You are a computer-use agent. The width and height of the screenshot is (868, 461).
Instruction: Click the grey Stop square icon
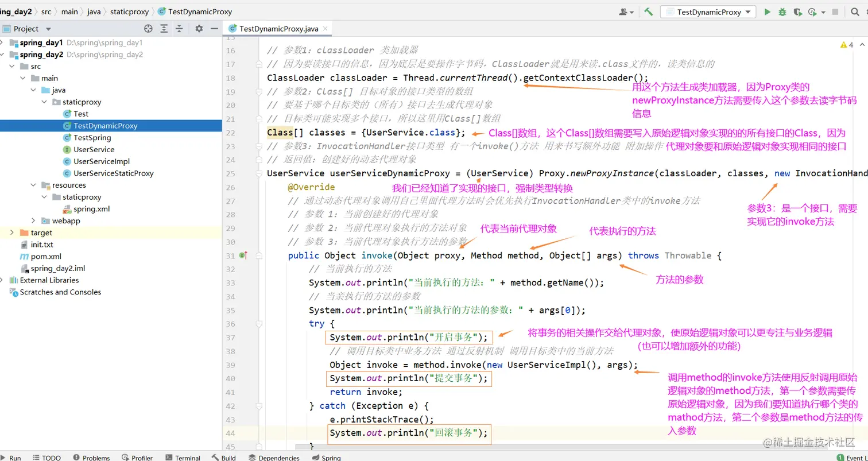(835, 11)
